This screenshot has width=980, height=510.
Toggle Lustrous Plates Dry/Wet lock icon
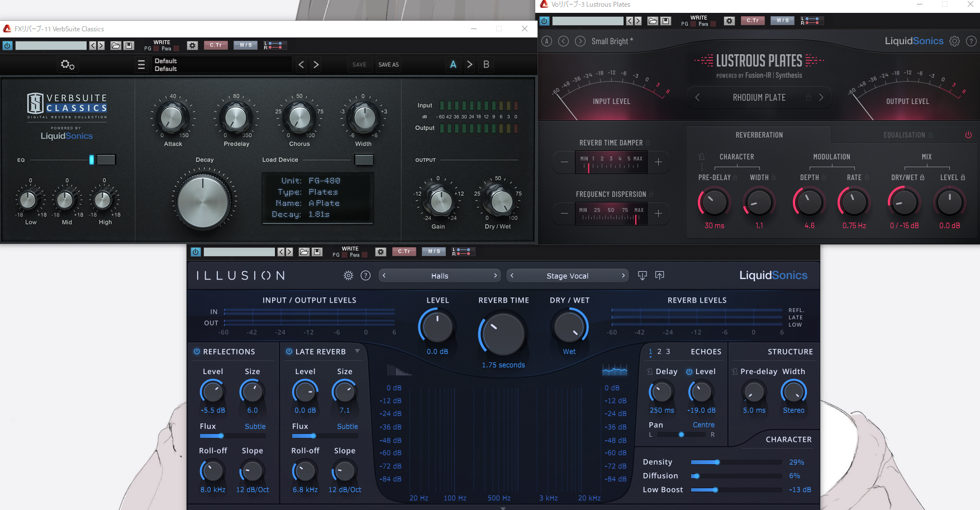pyautogui.click(x=922, y=177)
